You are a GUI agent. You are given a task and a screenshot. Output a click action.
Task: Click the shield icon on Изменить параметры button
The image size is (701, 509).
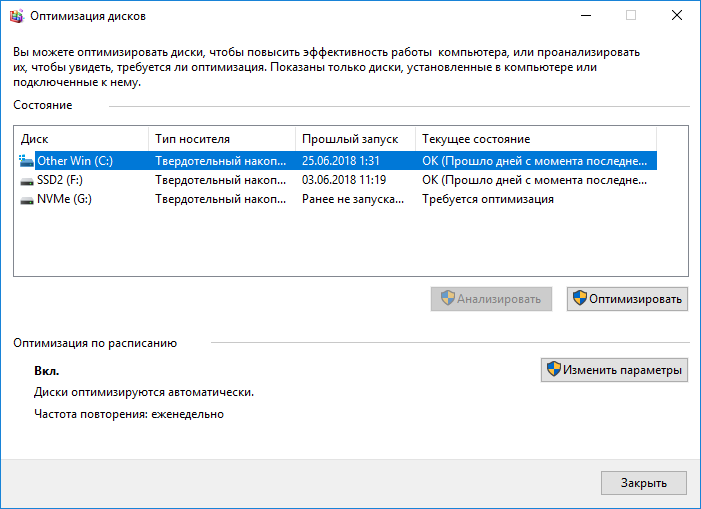click(x=553, y=370)
